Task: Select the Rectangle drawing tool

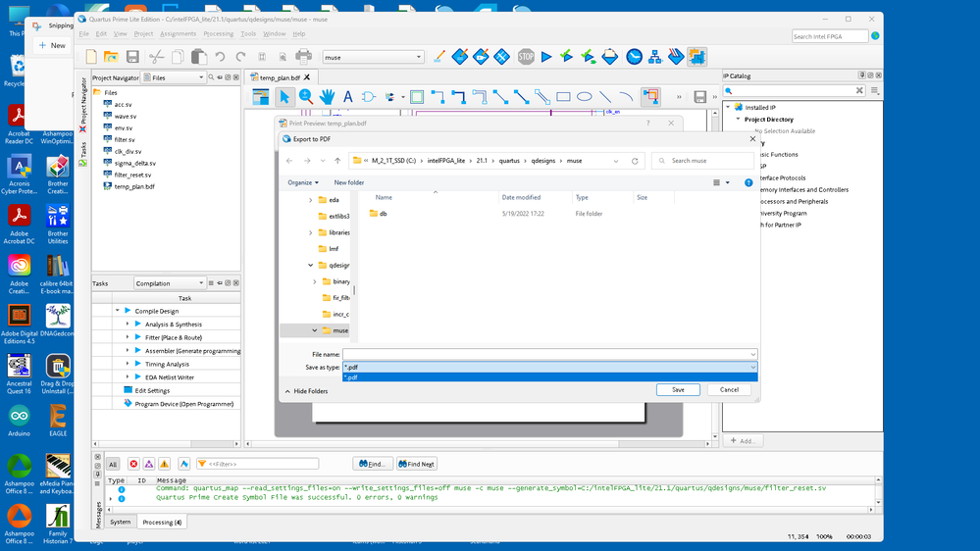Action: (563, 96)
